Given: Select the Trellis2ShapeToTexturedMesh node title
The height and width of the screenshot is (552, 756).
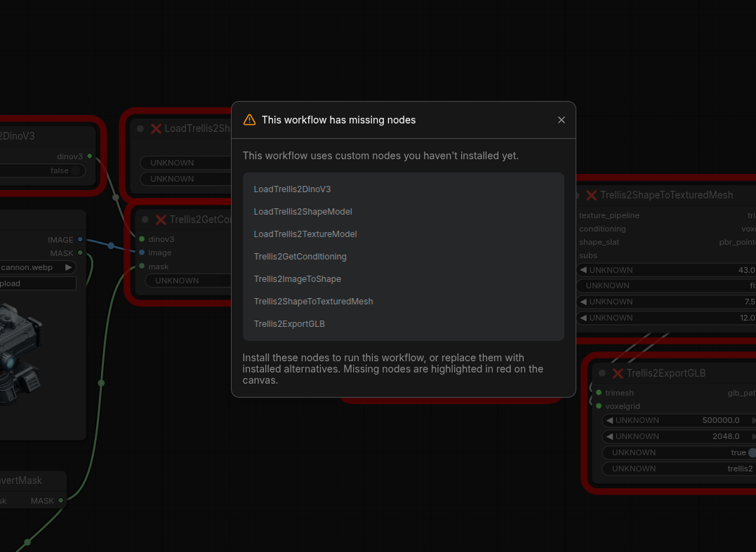Looking at the screenshot, I should pos(666,195).
